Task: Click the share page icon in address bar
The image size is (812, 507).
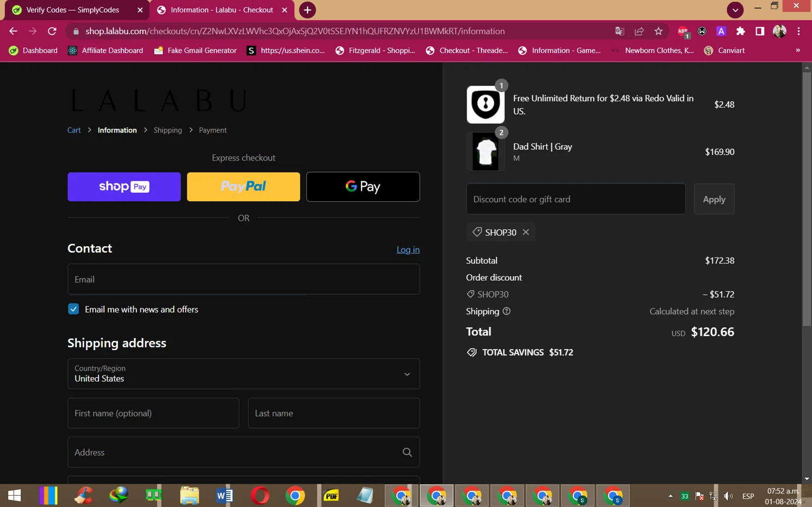Action: 639,31
